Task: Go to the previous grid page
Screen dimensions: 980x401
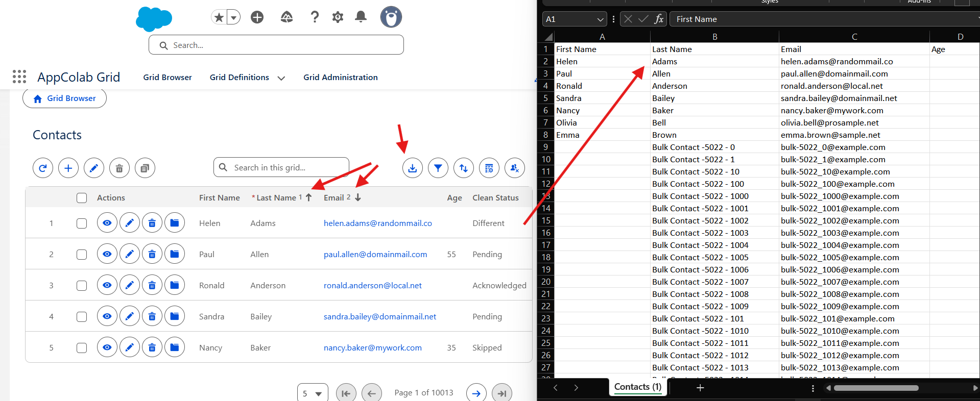Action: click(x=372, y=393)
